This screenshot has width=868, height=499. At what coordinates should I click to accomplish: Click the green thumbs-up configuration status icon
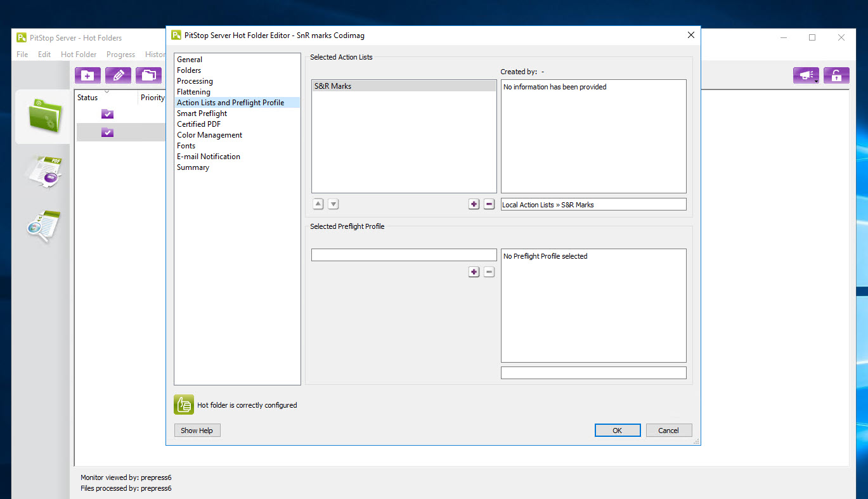[x=184, y=405]
